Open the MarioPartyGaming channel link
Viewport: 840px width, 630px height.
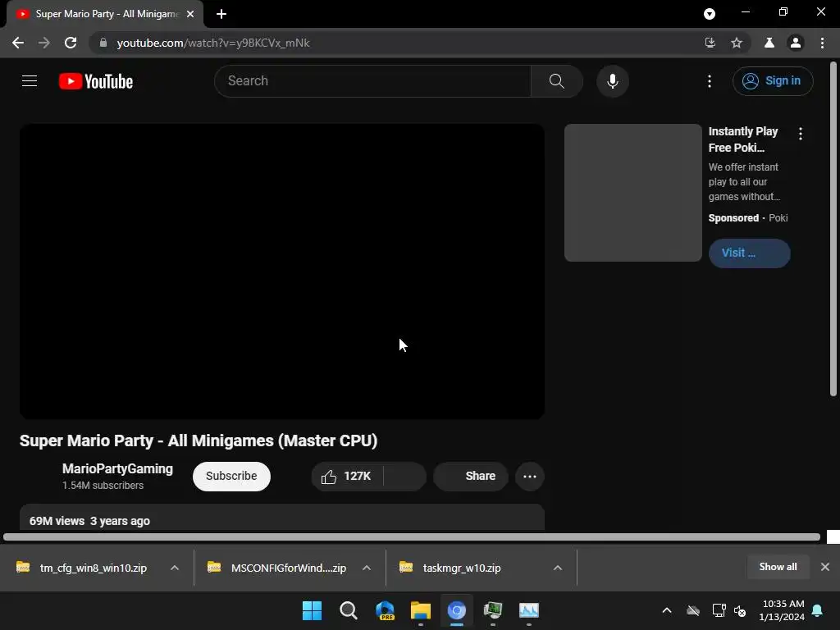point(117,468)
